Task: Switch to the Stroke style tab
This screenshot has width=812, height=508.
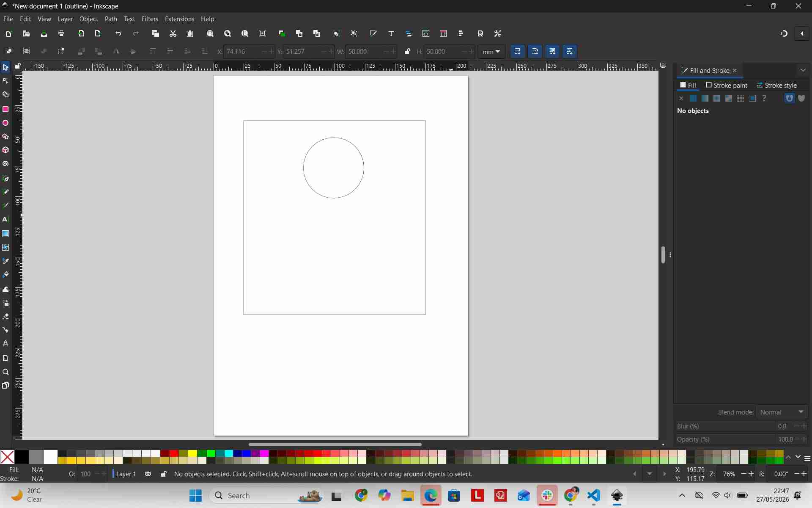Action: pos(777,85)
